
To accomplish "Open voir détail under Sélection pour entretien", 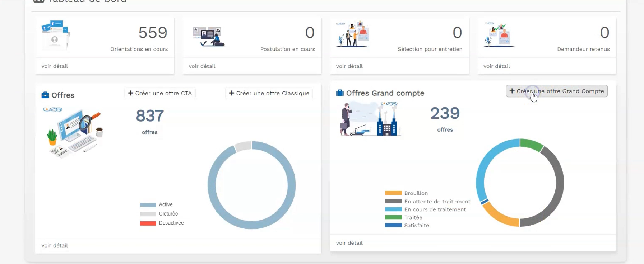I will (x=349, y=66).
